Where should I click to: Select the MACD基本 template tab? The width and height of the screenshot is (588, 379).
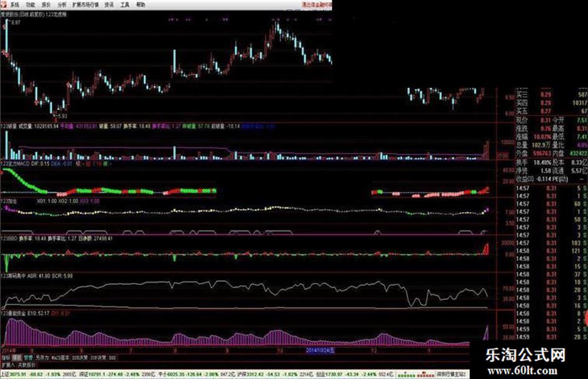(x=60, y=358)
